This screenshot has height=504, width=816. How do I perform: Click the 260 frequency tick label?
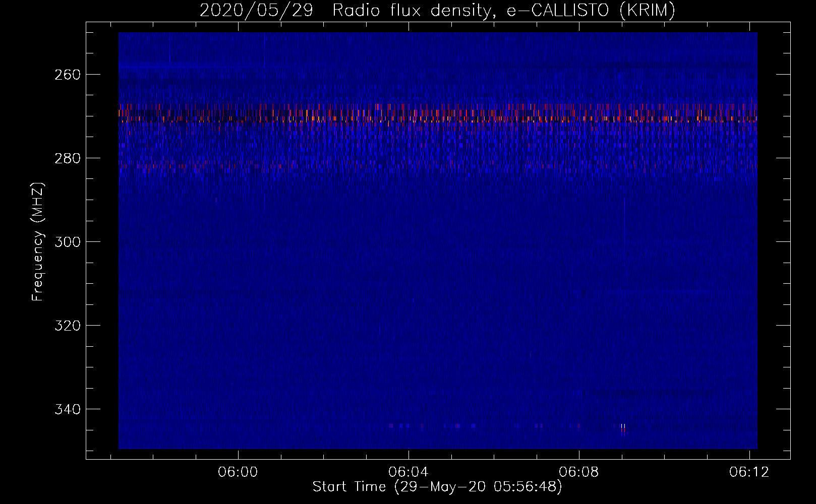tap(67, 75)
